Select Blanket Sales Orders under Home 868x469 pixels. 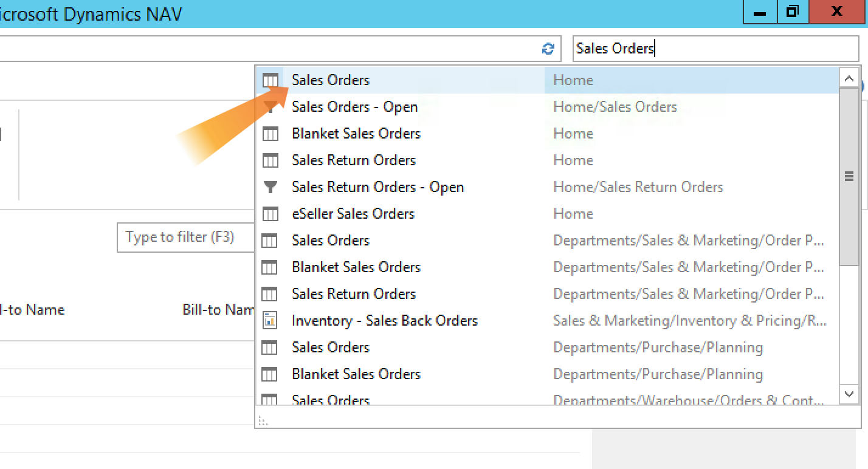click(x=546, y=134)
